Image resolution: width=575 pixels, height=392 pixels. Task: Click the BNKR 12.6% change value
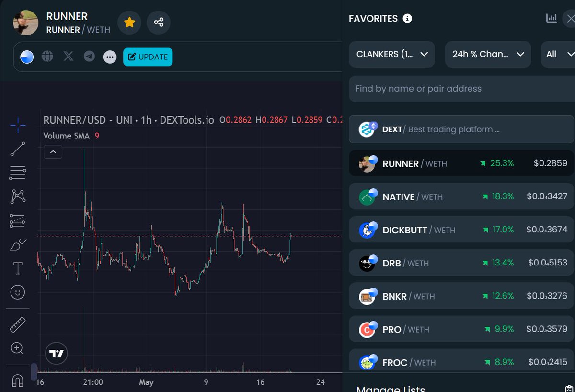coord(503,296)
